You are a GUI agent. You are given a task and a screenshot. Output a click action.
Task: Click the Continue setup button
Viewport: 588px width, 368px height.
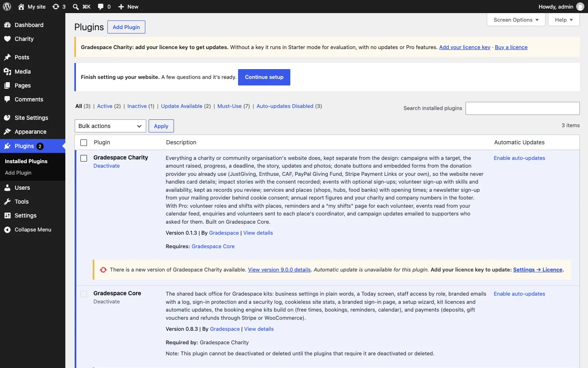[264, 77]
